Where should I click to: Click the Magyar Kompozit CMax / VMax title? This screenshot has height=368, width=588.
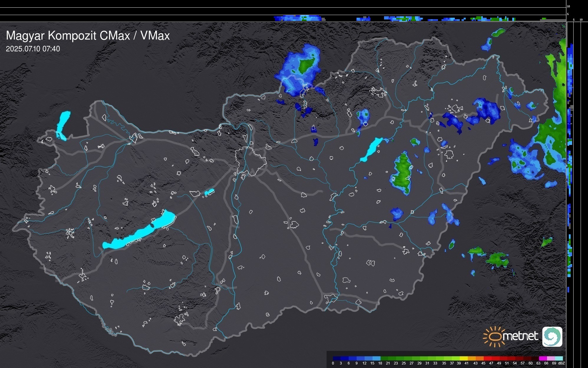coord(88,36)
